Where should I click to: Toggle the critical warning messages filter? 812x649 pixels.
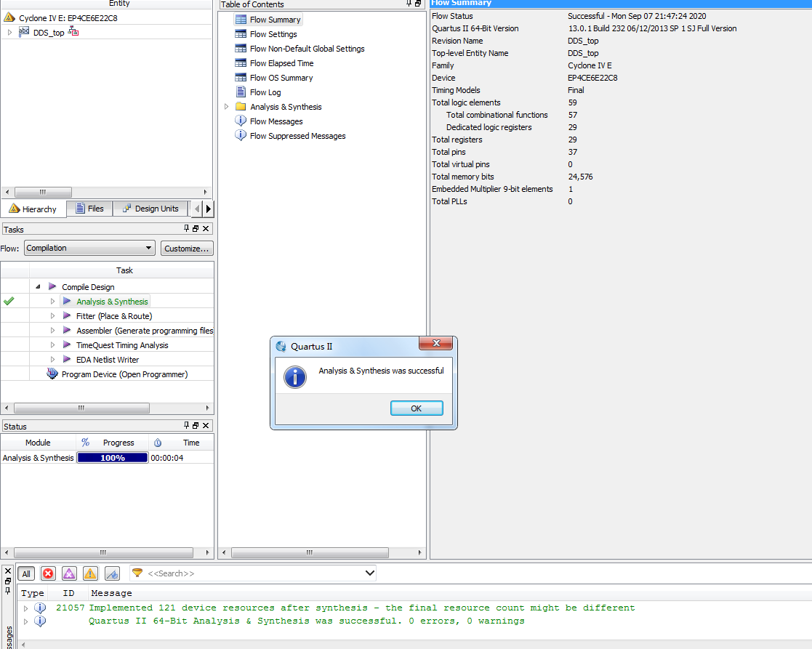click(x=69, y=573)
